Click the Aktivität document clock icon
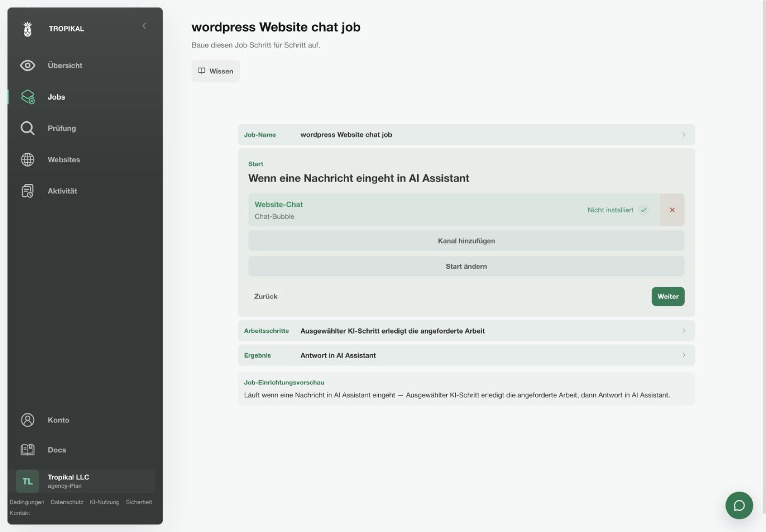This screenshot has width=766, height=532. click(x=28, y=191)
